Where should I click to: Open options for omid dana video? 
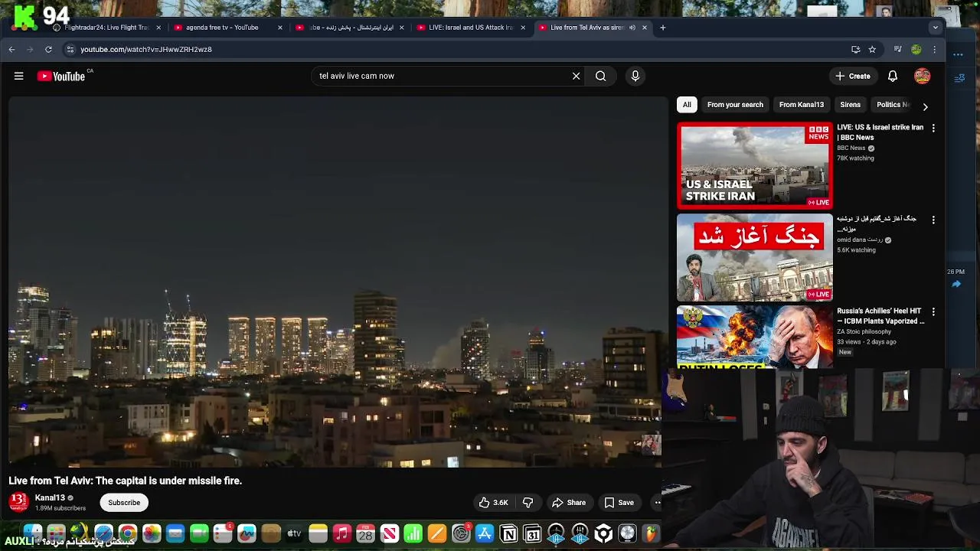(933, 220)
